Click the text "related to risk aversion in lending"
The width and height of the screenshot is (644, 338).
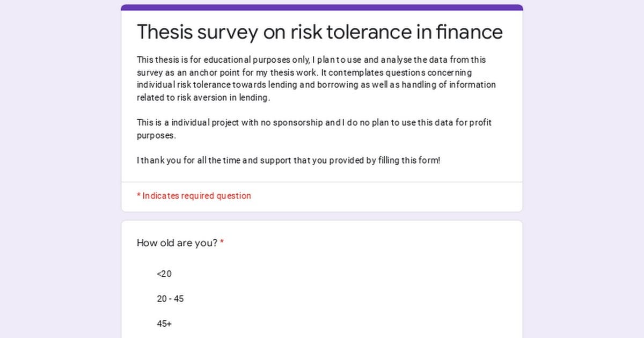pos(203,98)
